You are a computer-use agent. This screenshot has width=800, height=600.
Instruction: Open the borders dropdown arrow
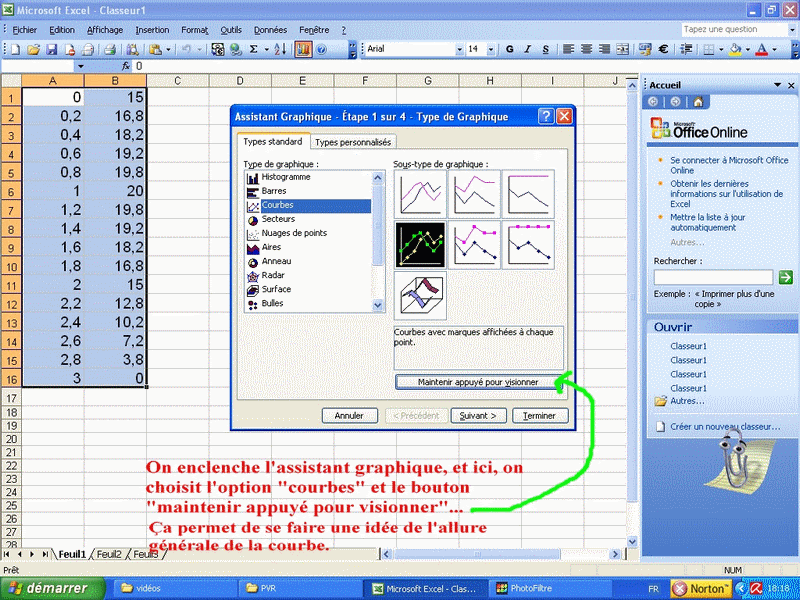click(x=720, y=49)
